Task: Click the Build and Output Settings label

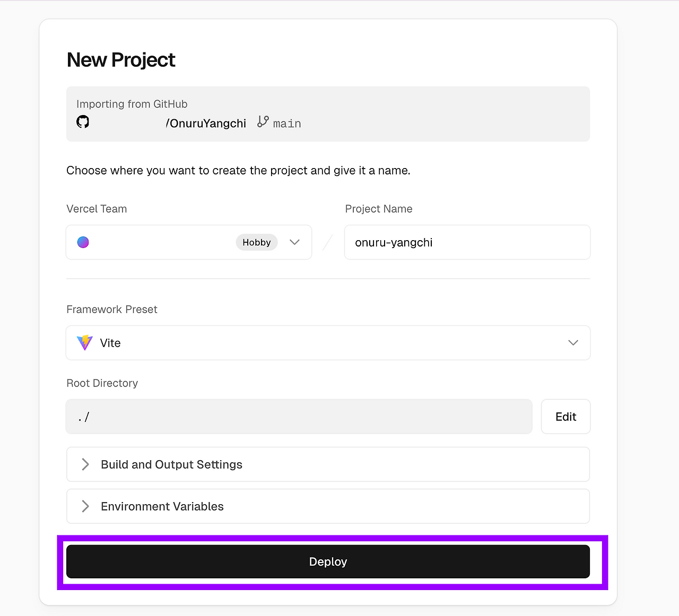Action: 171,464
